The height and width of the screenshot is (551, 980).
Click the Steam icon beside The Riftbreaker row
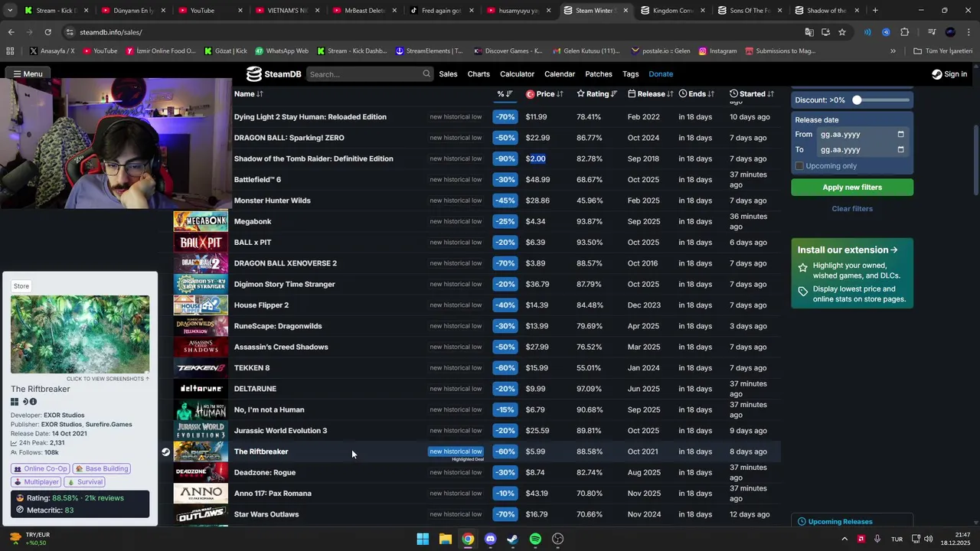[165, 452]
